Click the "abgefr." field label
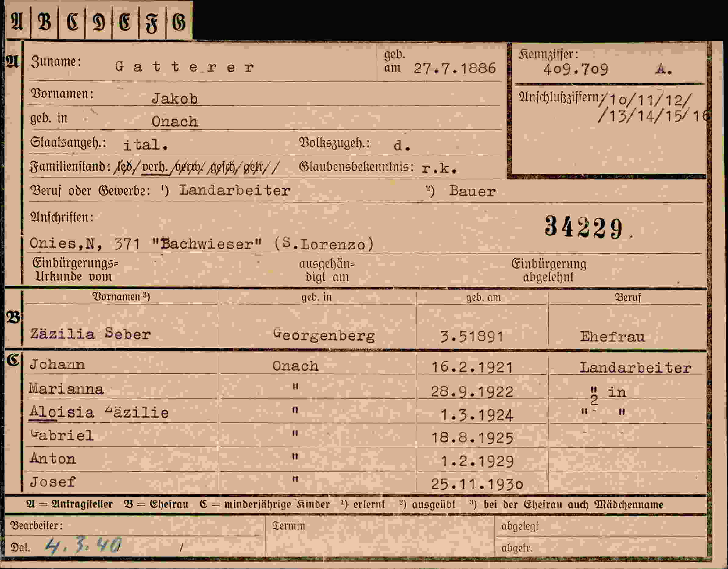Screen dimensions: 728x569 point(517,548)
